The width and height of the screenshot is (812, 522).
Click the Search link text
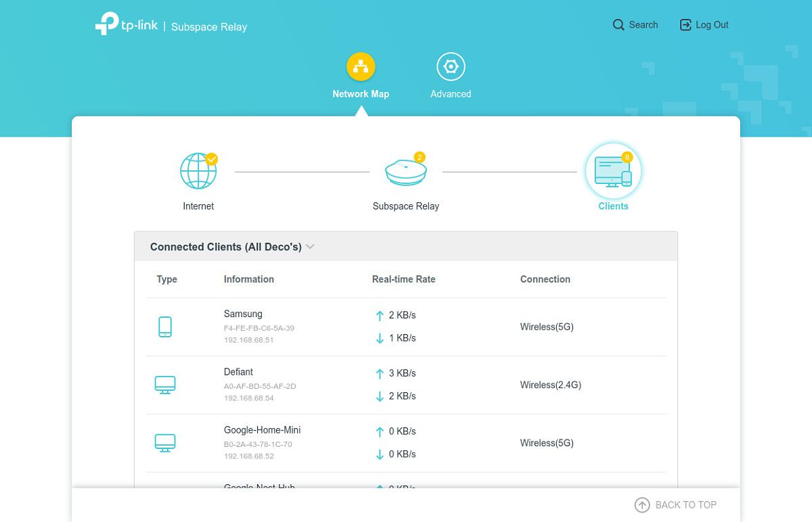644,25
